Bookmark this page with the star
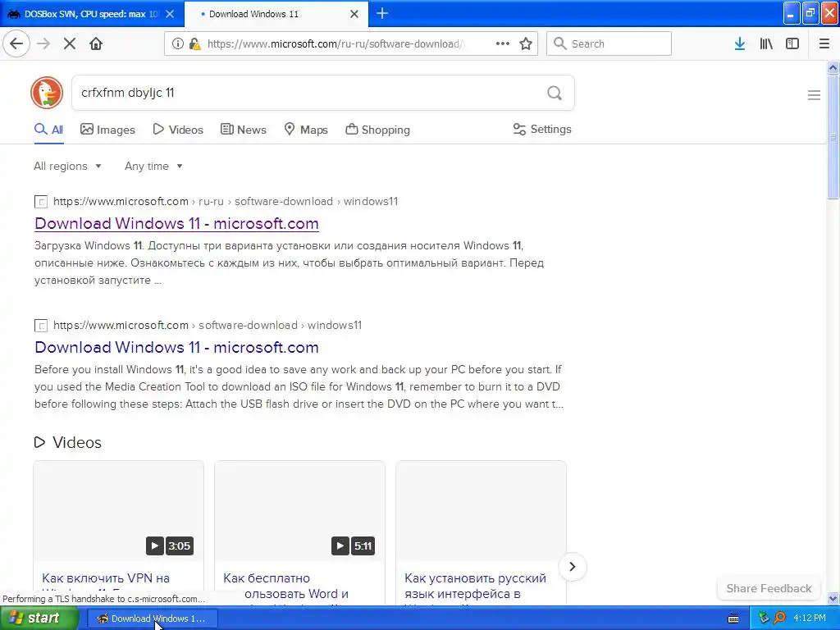840x630 pixels. tap(526, 43)
